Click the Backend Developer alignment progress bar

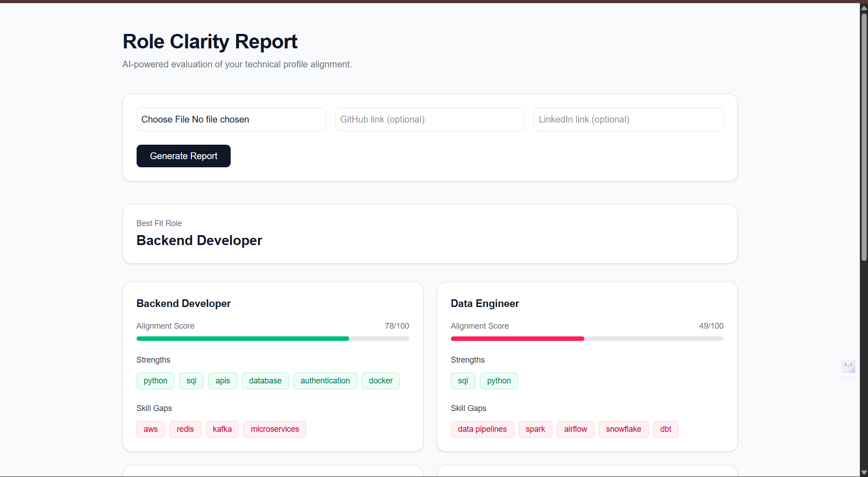pos(273,339)
